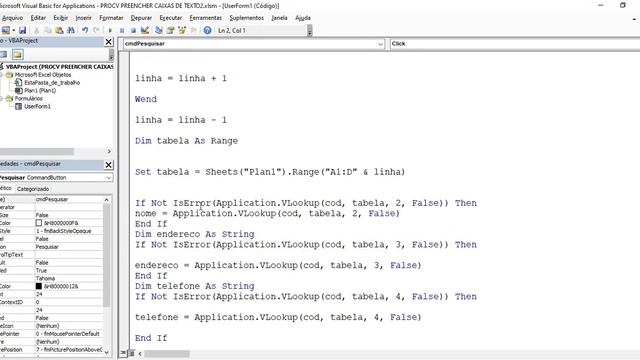640x360 pixels.
Task: Click the 'Dim telefone As String' line
Action: click(195, 286)
